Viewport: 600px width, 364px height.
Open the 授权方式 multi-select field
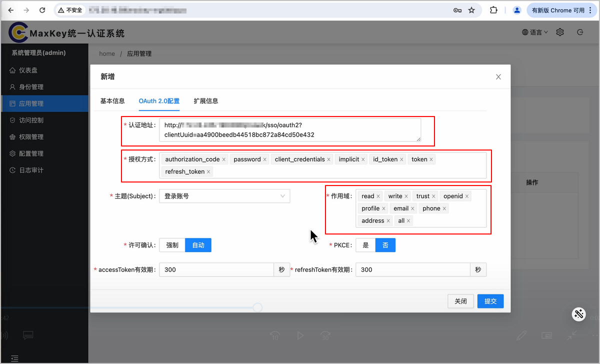click(x=322, y=165)
